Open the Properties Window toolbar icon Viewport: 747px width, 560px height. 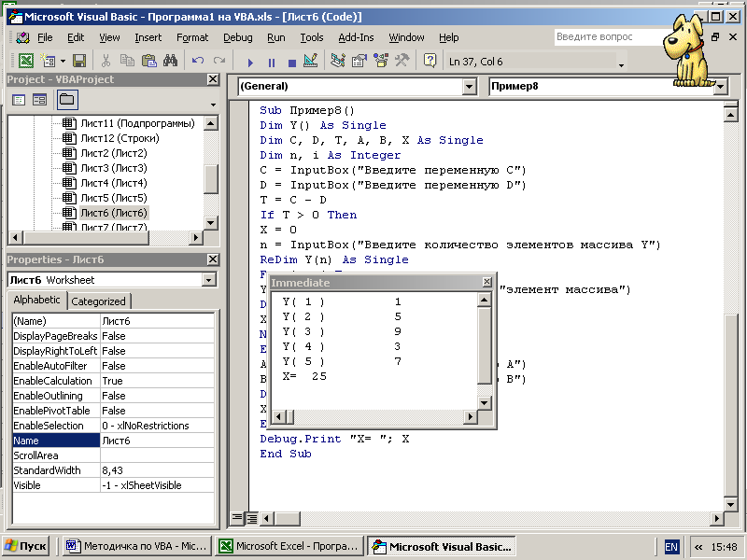click(359, 61)
